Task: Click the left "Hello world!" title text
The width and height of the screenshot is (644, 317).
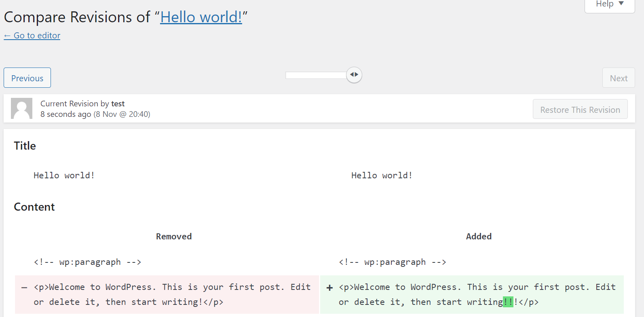Action: pyautogui.click(x=64, y=175)
